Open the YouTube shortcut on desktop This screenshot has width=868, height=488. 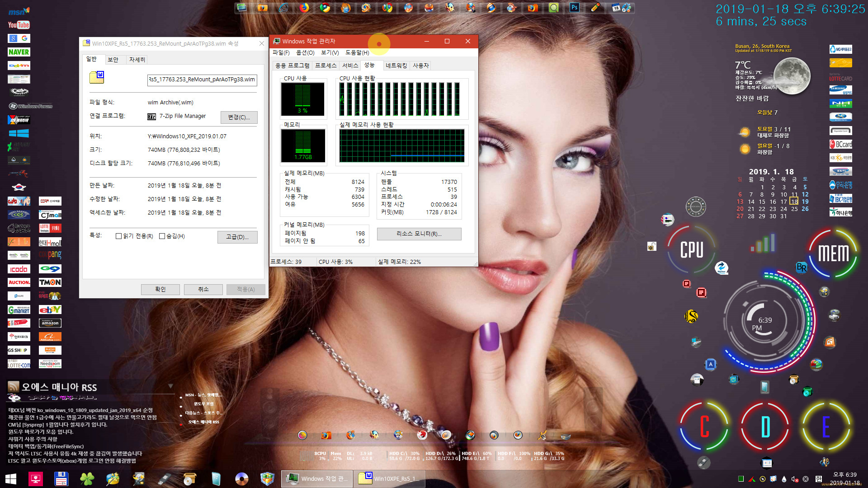tap(19, 25)
